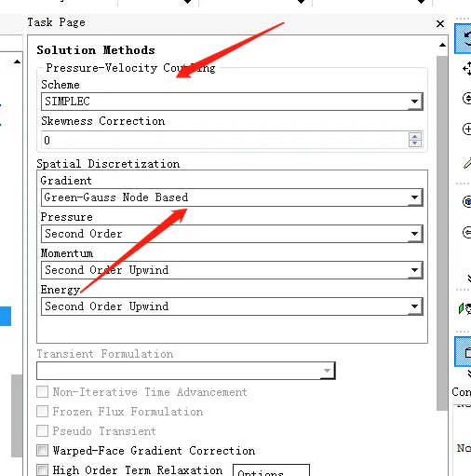
Task: Open the Momentum discretization dropdown
Action: [232, 270]
